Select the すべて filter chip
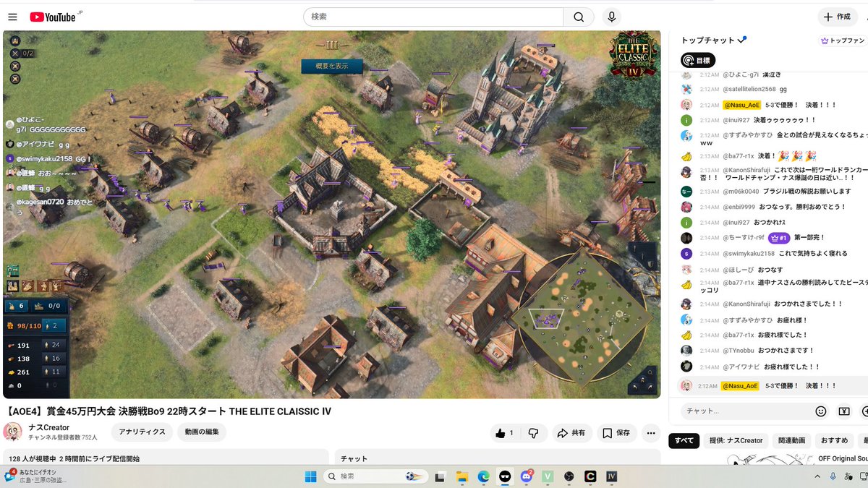Image resolution: width=868 pixels, height=488 pixels. coord(684,440)
